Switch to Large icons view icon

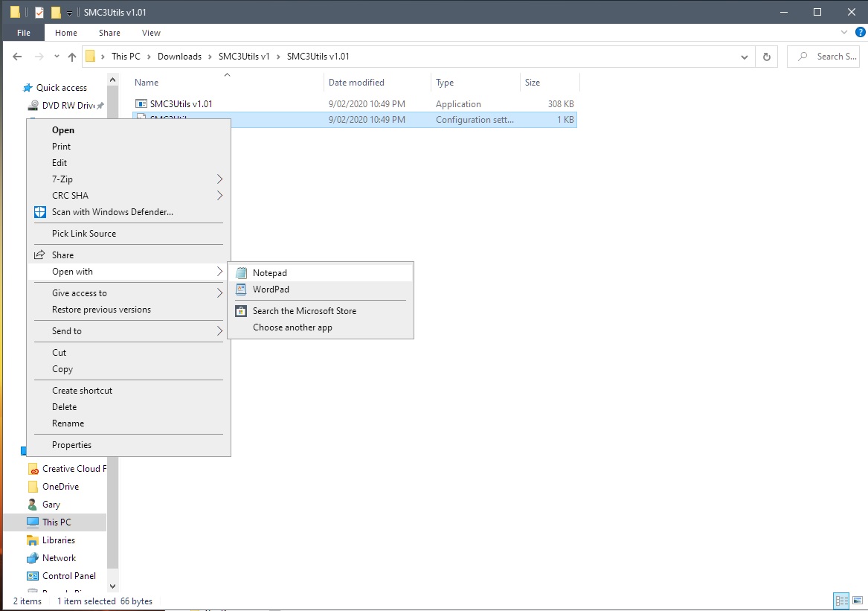(858, 601)
